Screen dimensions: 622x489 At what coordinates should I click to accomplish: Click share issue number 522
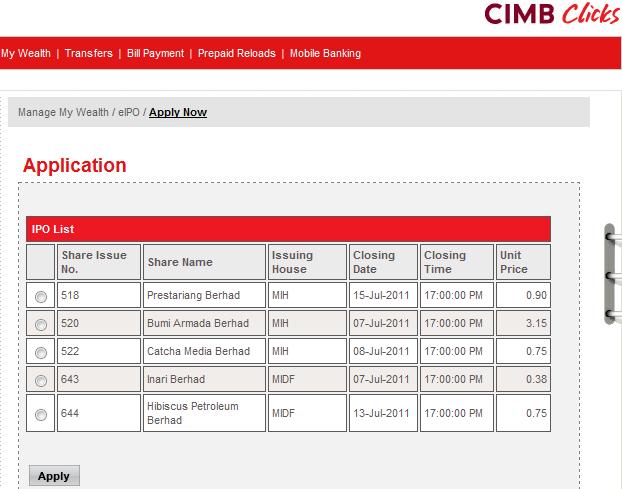tap(70, 351)
